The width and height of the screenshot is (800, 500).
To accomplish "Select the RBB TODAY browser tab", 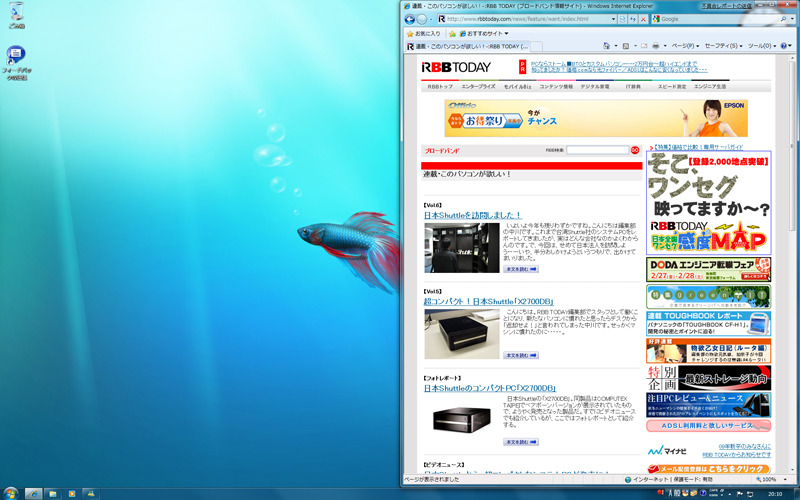I will [x=467, y=46].
